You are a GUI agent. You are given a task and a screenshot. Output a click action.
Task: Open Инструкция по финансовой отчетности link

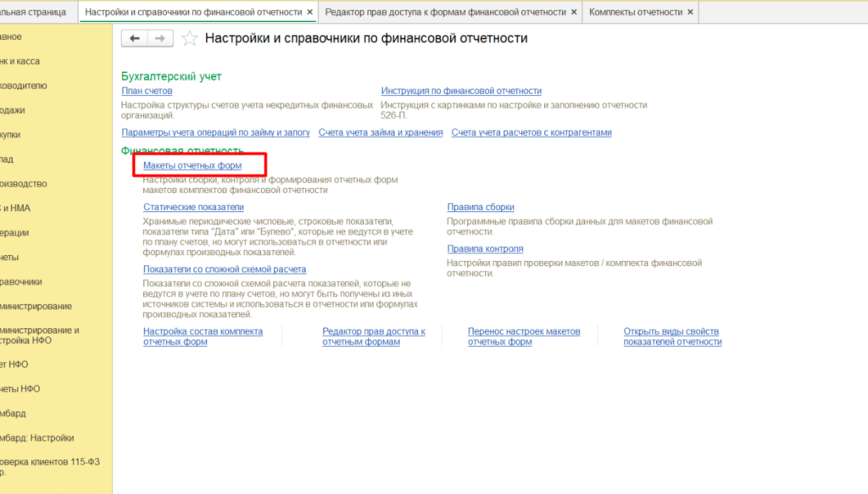pos(460,91)
